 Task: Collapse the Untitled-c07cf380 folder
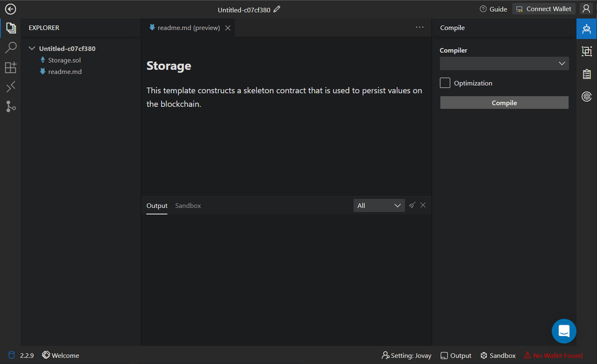click(32, 49)
